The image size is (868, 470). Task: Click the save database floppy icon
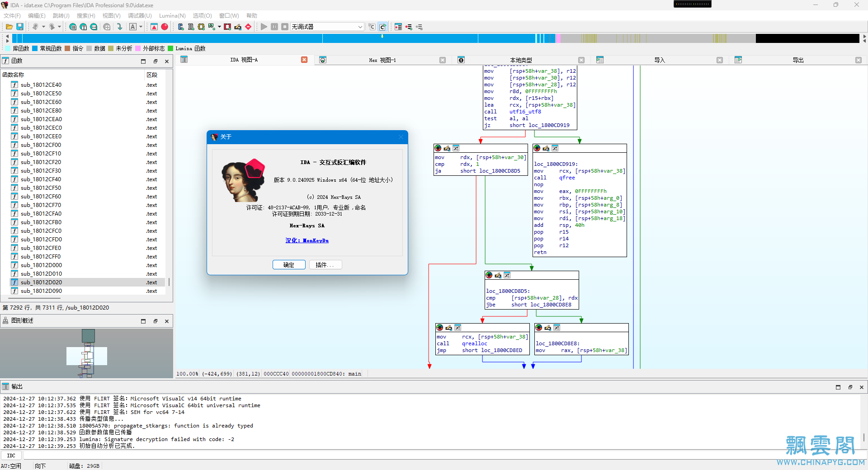pyautogui.click(x=20, y=27)
